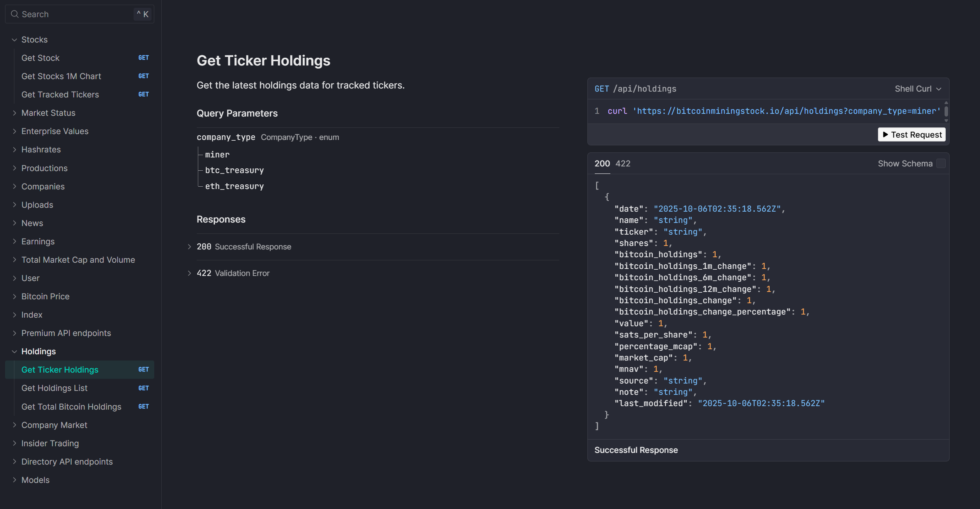This screenshot has width=980, height=509.
Task: Switch to the 422 response tab
Action: (622, 163)
